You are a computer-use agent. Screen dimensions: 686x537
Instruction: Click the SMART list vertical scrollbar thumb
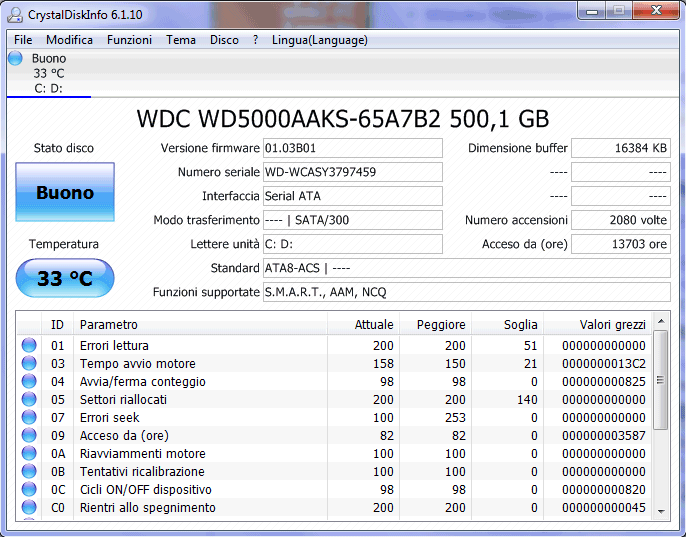pos(661,380)
